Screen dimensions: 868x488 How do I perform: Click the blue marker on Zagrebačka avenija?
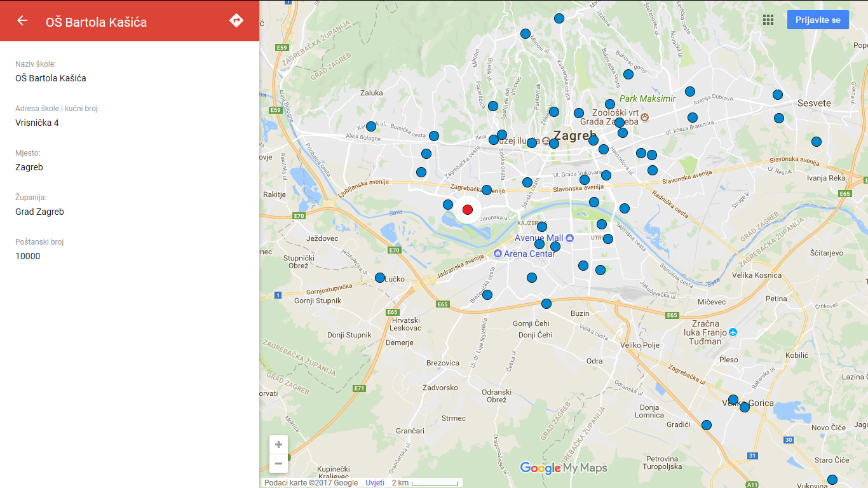click(x=487, y=190)
